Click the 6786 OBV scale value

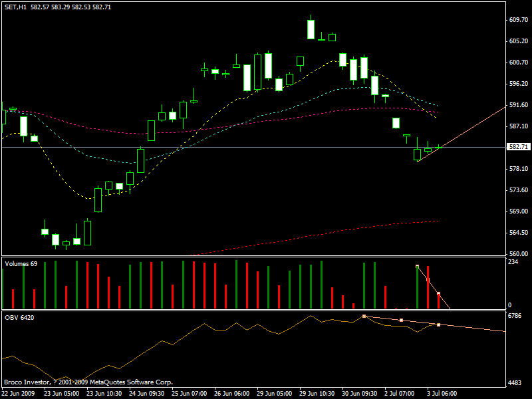tap(515, 316)
